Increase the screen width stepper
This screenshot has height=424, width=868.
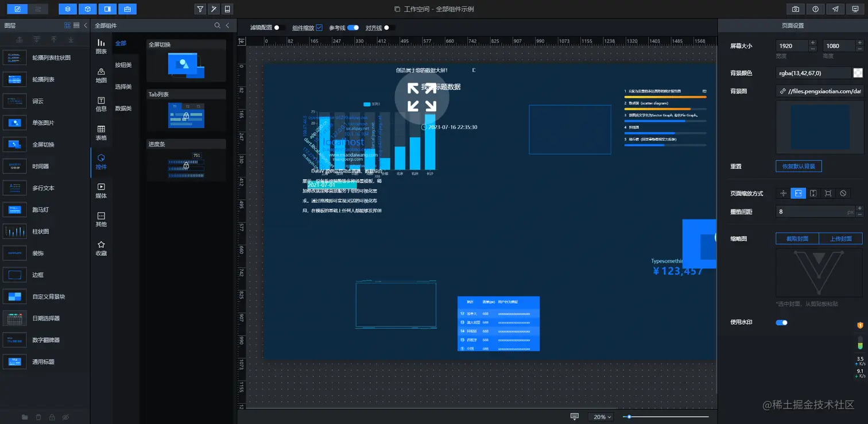pyautogui.click(x=813, y=43)
